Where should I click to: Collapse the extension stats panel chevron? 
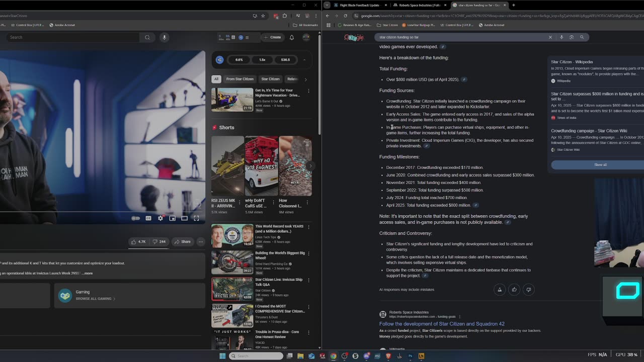click(304, 60)
